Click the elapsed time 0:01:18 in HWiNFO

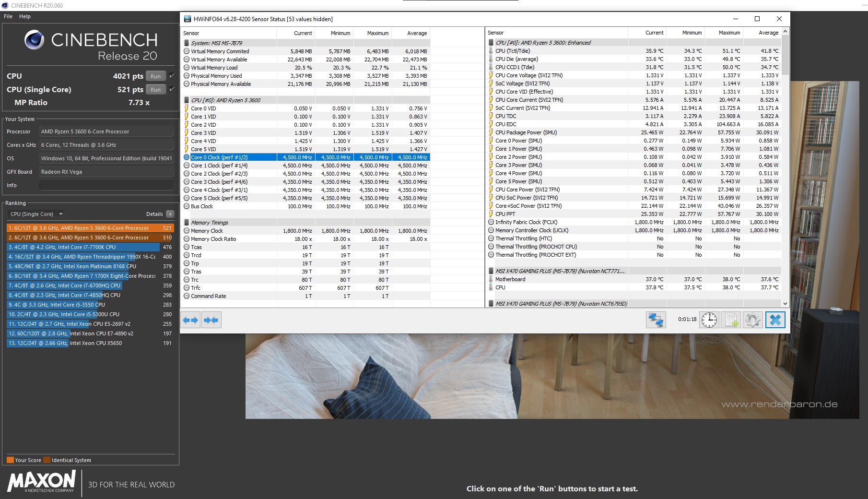coord(687,320)
